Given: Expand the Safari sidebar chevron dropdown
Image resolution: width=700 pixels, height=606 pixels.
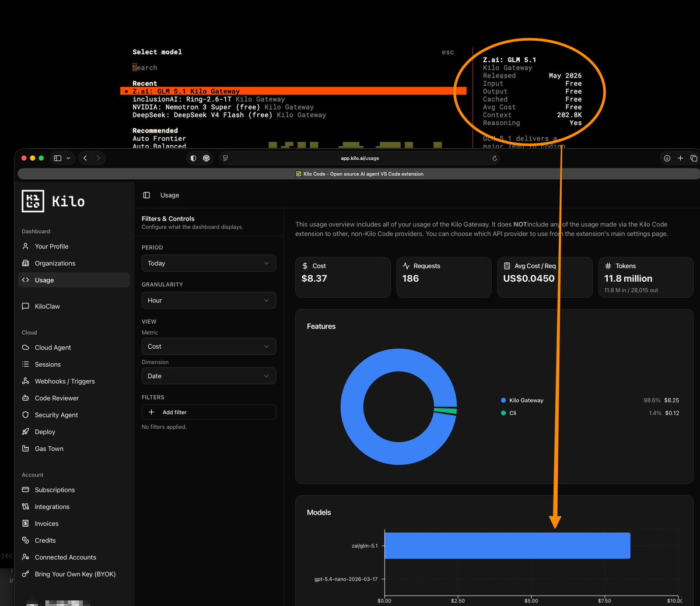Looking at the screenshot, I should point(68,158).
